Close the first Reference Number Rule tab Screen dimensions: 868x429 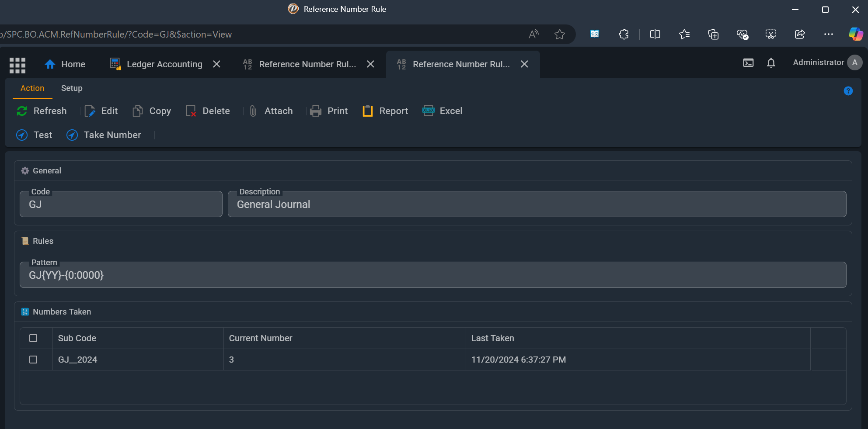(x=370, y=64)
